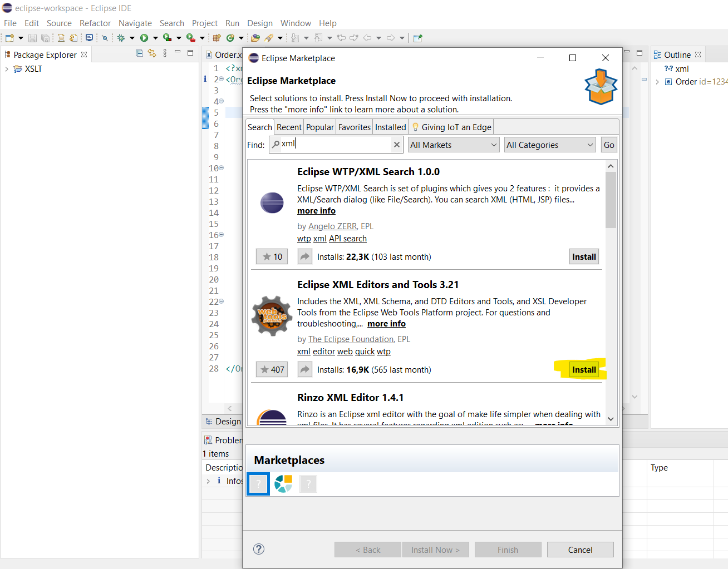The height and width of the screenshot is (569, 728).
Task: Select the first unknown marketplace icon
Action: click(x=258, y=484)
